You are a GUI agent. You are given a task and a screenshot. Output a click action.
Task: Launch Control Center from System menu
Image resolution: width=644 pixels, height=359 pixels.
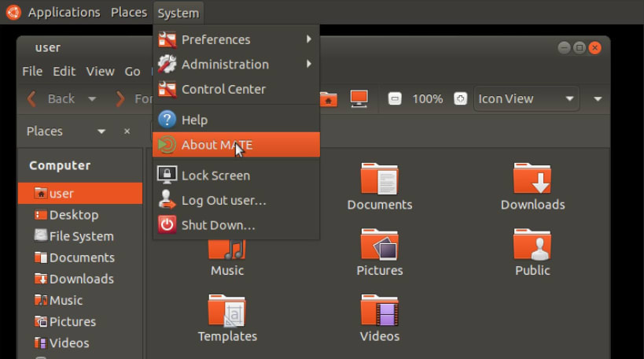click(x=236, y=89)
